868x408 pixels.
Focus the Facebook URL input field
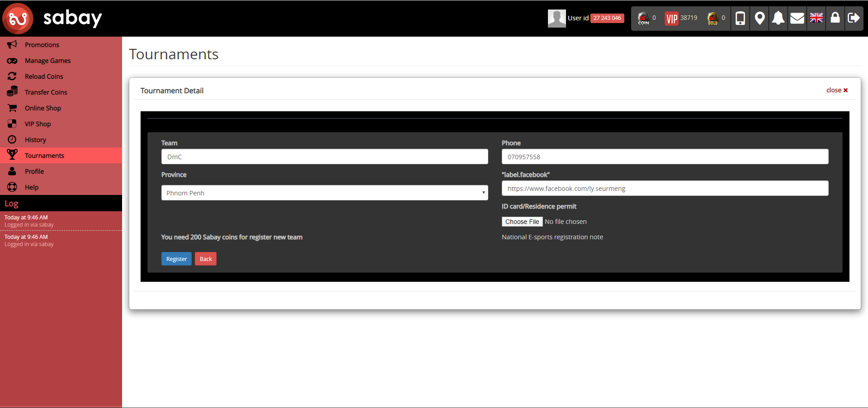665,189
